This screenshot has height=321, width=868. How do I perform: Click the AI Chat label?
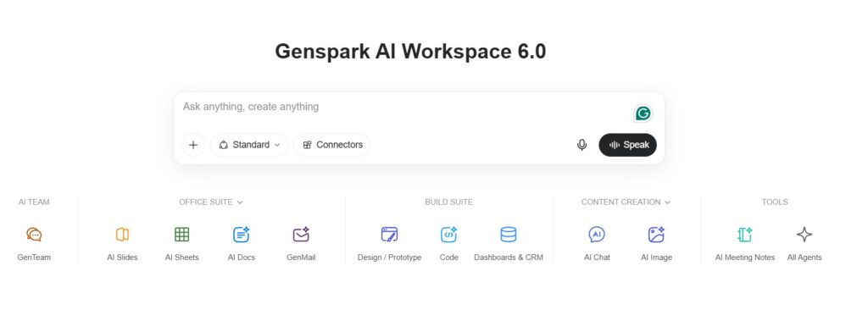point(597,257)
